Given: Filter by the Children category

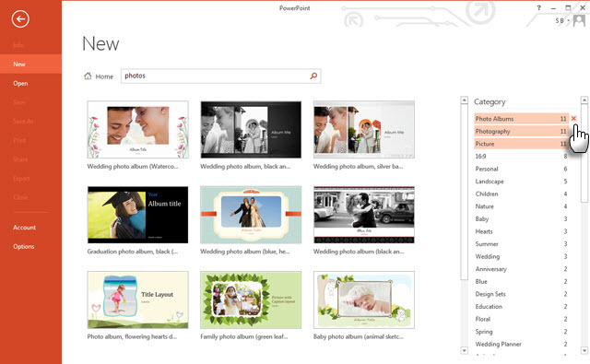Looking at the screenshot, I should coord(521,194).
